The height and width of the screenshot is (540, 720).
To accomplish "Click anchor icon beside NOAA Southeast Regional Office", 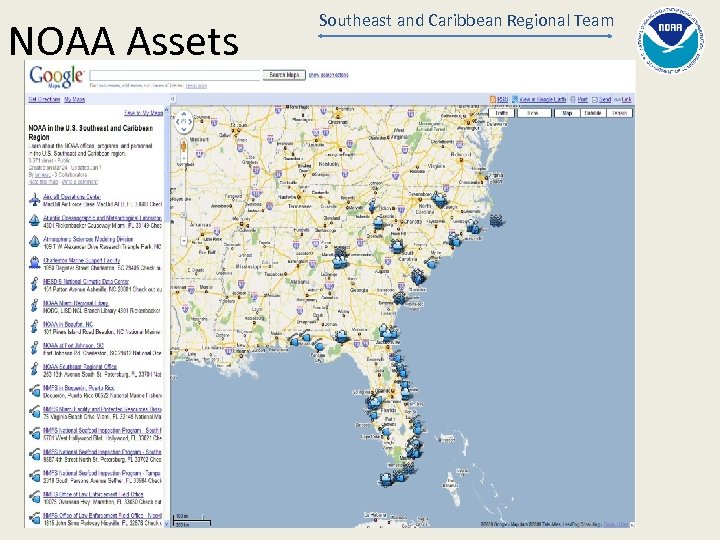I will click(34, 369).
